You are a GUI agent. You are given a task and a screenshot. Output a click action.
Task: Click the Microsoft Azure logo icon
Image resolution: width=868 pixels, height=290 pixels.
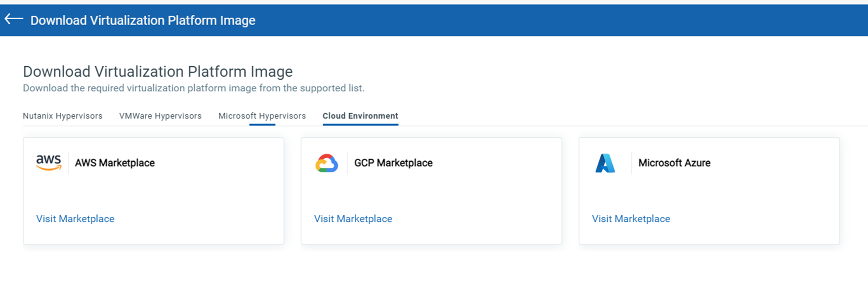point(605,163)
